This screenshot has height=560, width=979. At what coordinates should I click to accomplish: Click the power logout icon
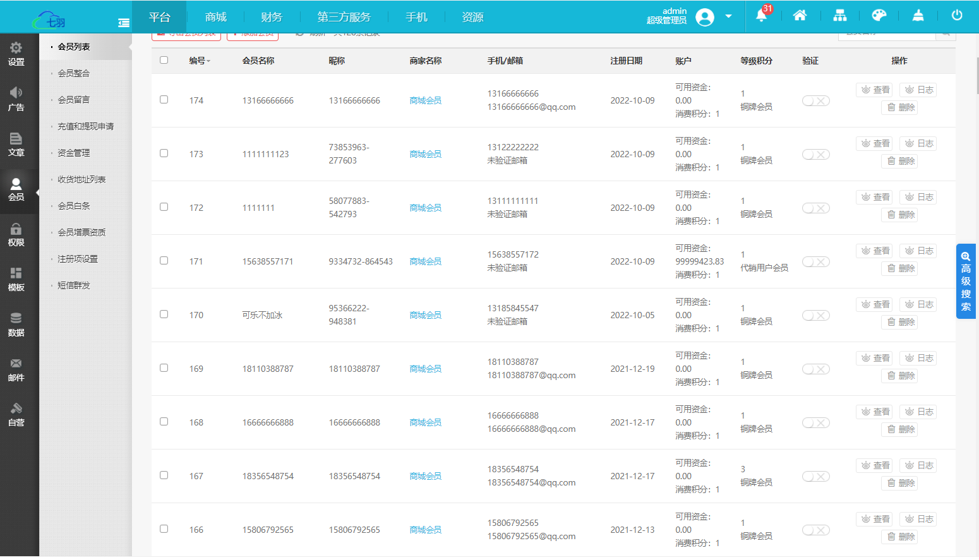pos(957,16)
